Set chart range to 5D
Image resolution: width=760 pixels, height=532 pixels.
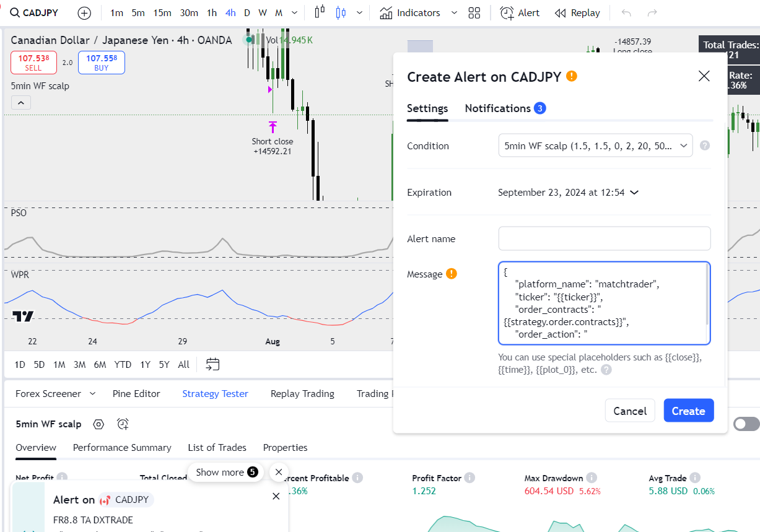[x=39, y=364]
